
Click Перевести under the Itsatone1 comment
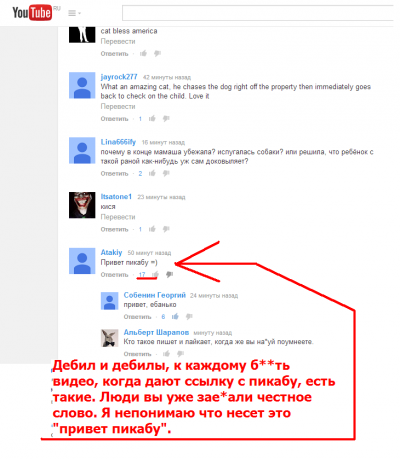point(118,217)
